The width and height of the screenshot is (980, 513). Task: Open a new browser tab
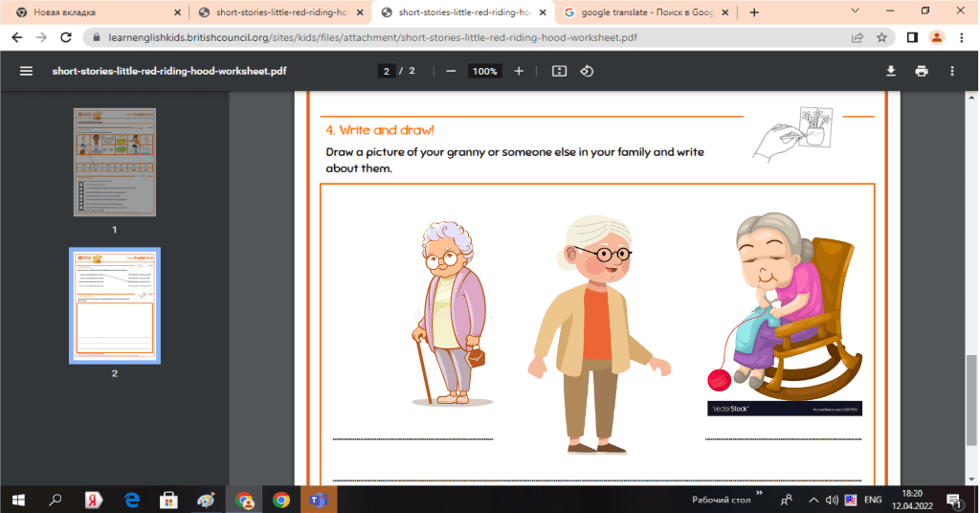(x=754, y=12)
